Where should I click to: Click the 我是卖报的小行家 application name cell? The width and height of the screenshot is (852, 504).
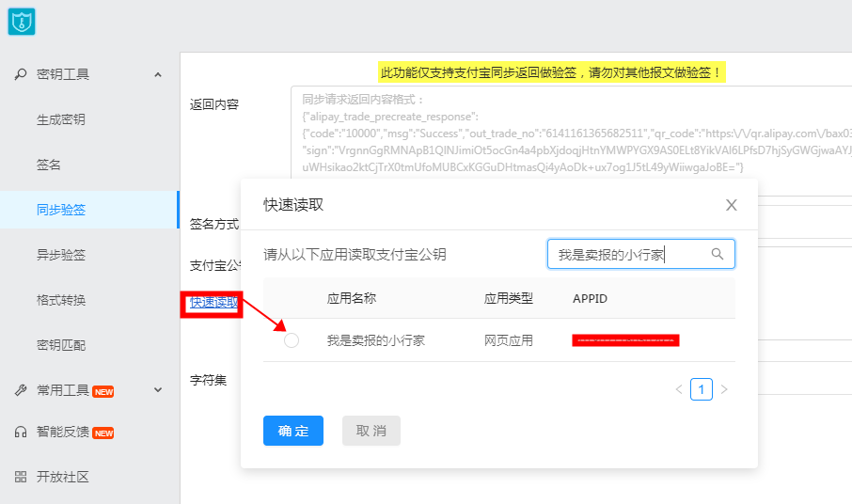375,340
